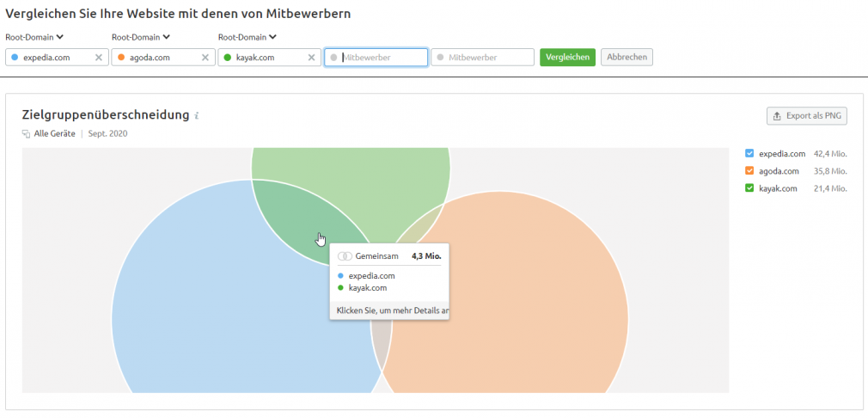Remove agoda.com with its X icon
Image resolution: width=868 pixels, height=418 pixels.
click(205, 57)
